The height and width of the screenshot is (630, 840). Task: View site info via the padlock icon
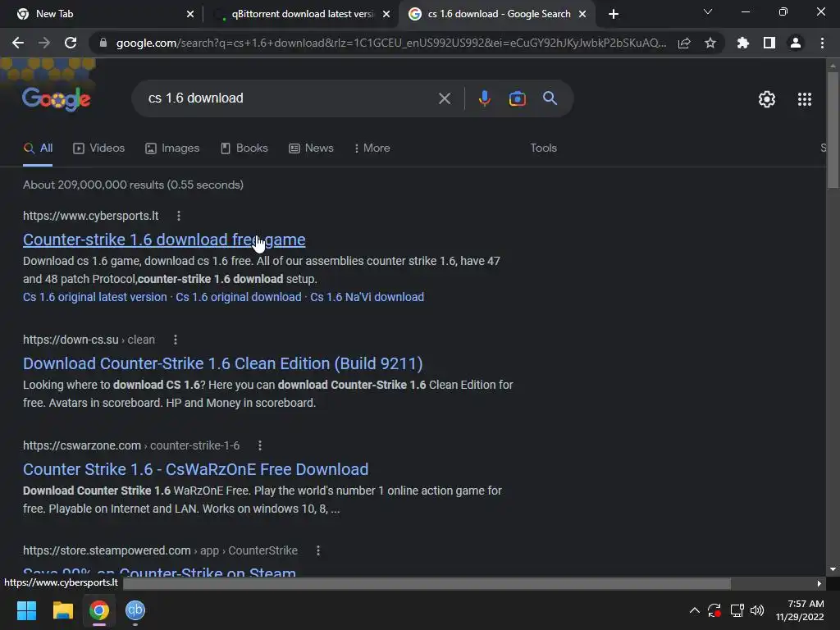[x=103, y=43]
